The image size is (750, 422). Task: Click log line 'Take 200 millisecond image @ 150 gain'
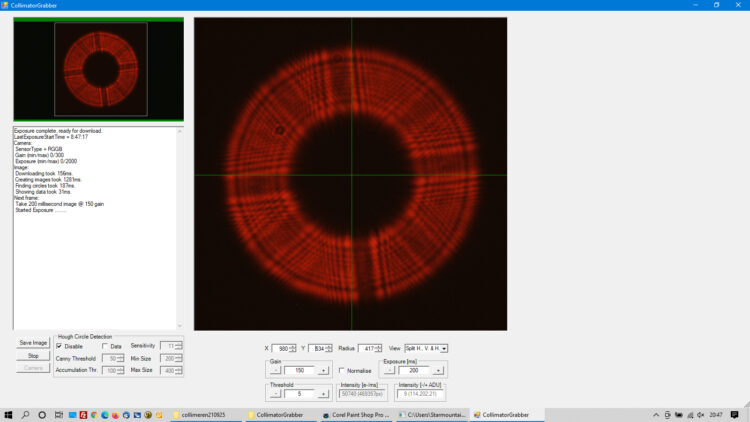pos(59,204)
